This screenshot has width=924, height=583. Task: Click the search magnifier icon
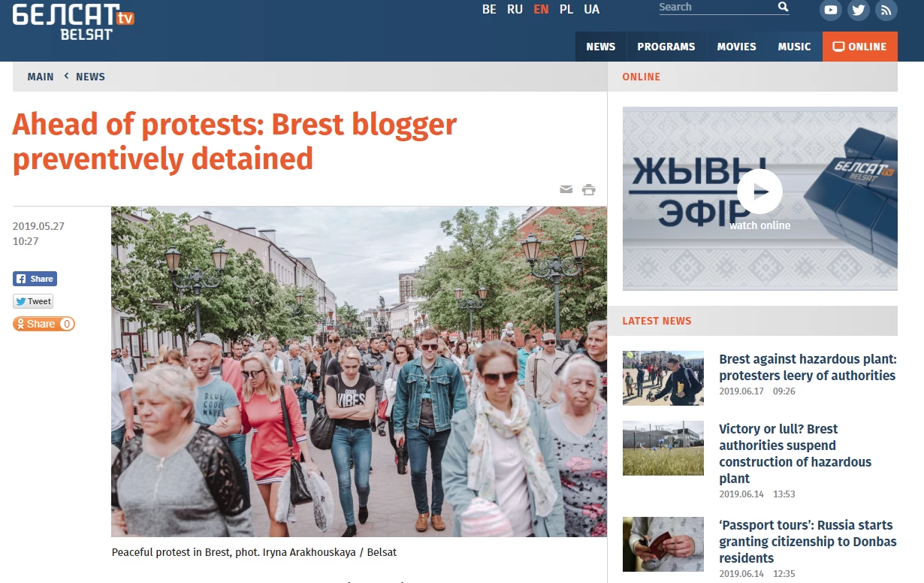tap(783, 7)
